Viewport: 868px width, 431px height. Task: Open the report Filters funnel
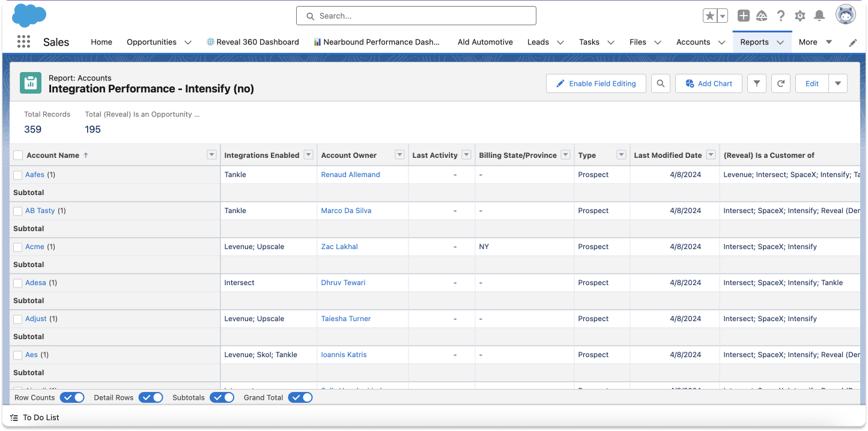click(x=757, y=83)
